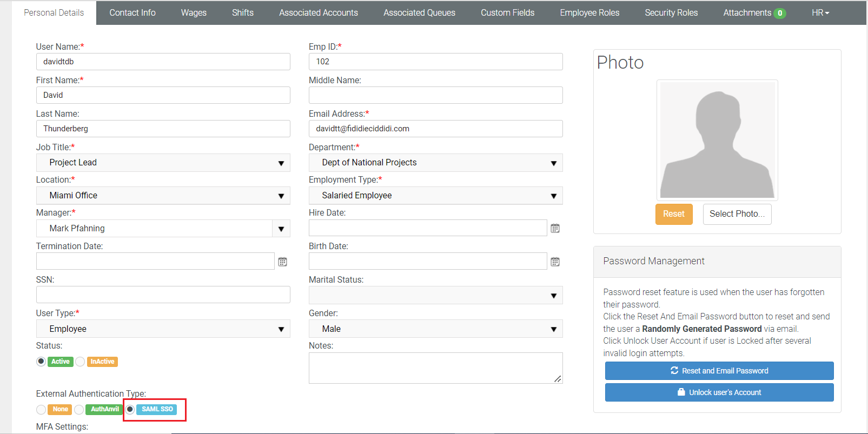Click Reset and Email Password button
This screenshot has width=868, height=434.
click(x=719, y=371)
